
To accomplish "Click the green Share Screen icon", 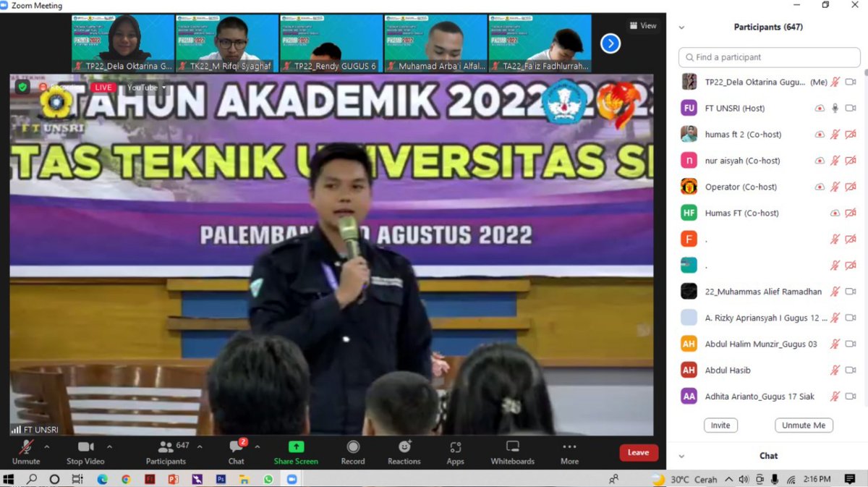I will (296, 447).
